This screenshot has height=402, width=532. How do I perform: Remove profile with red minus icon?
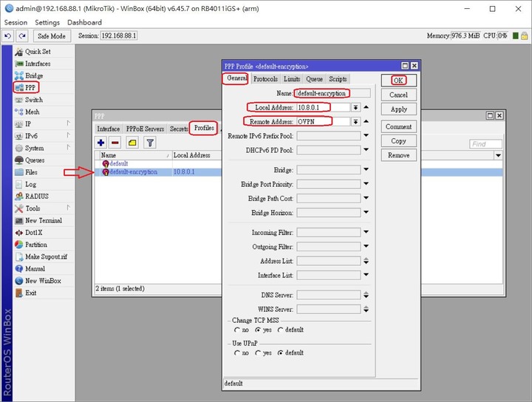(x=115, y=143)
